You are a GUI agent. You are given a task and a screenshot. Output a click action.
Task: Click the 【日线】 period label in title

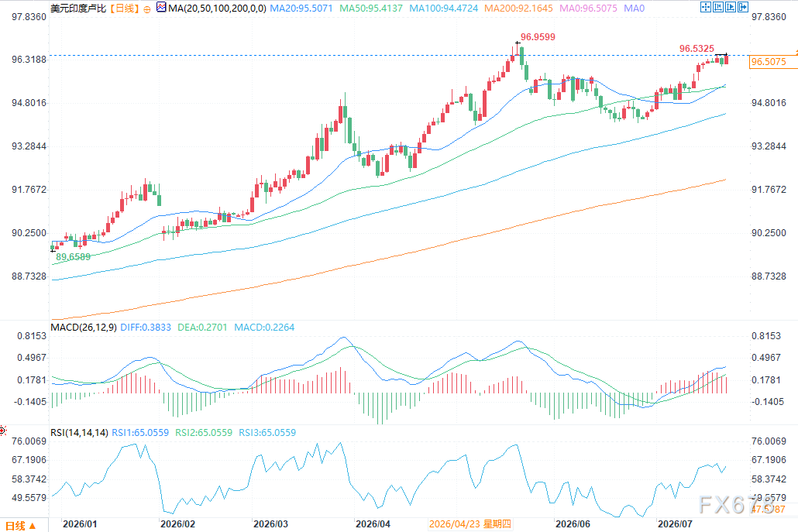pos(124,9)
